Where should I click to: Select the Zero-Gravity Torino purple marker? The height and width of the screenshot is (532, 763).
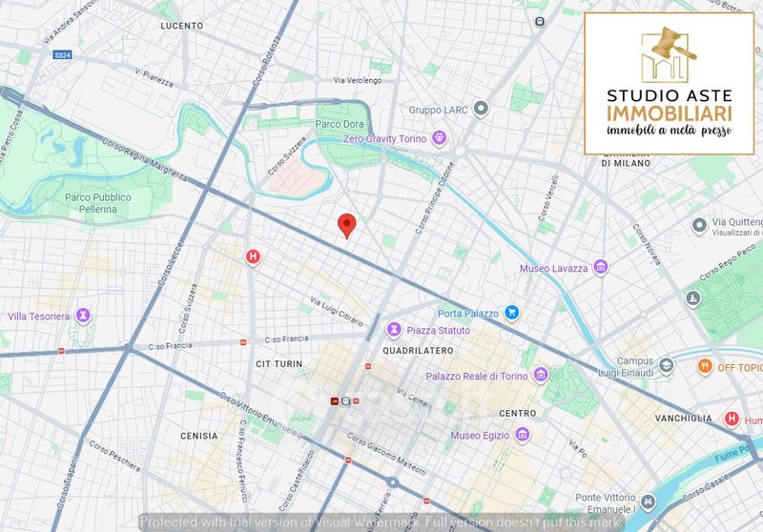click(439, 137)
